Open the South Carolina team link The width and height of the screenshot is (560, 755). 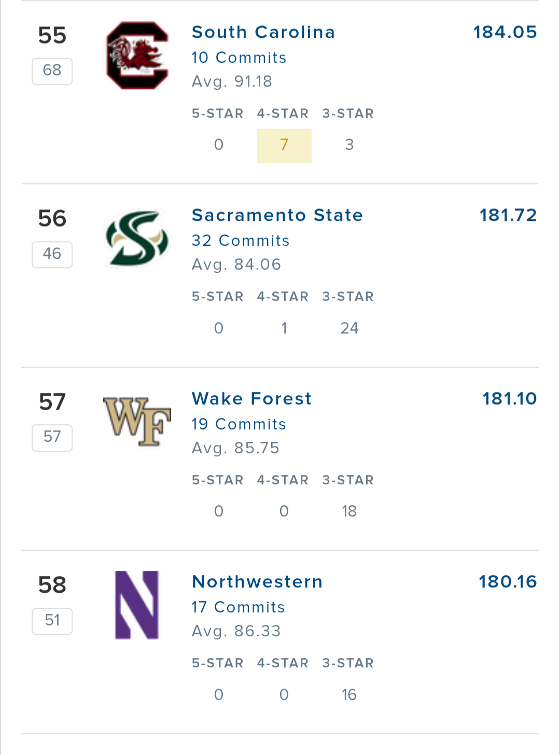point(263,32)
